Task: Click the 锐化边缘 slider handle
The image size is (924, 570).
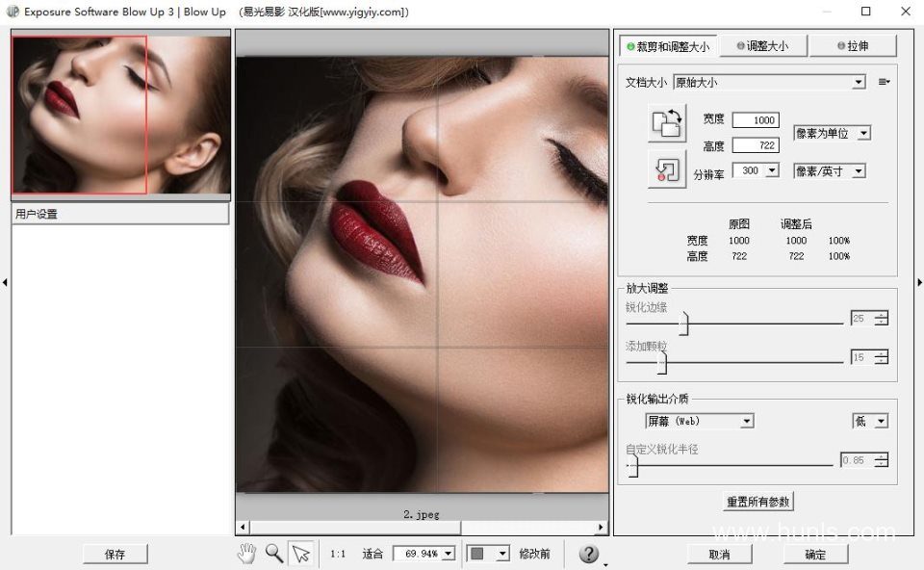Action: coord(683,324)
